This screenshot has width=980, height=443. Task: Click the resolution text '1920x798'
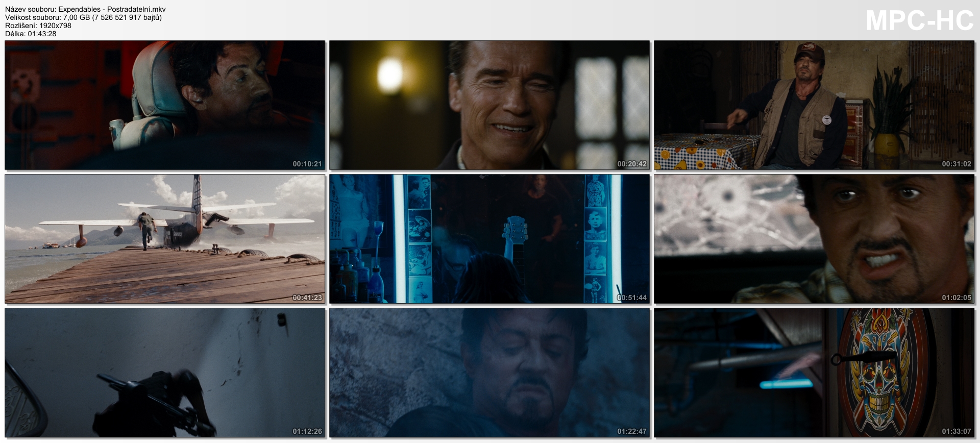point(55,26)
